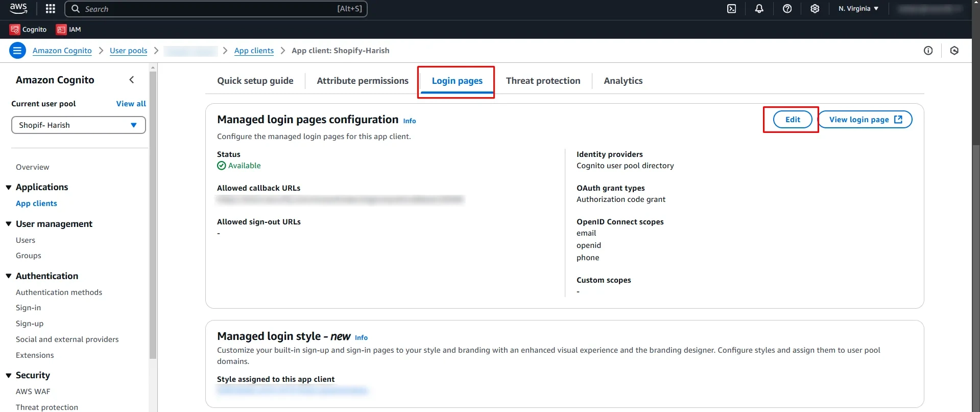Open Social and external providers
The width and height of the screenshot is (980, 412).
[67, 339]
